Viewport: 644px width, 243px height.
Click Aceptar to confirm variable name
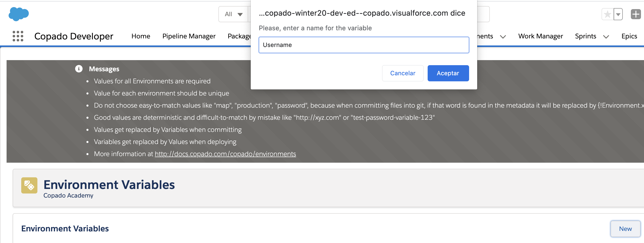point(448,73)
